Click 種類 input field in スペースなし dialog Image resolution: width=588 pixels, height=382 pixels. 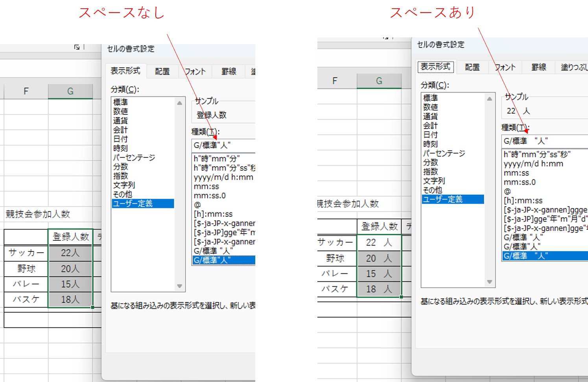coord(223,145)
